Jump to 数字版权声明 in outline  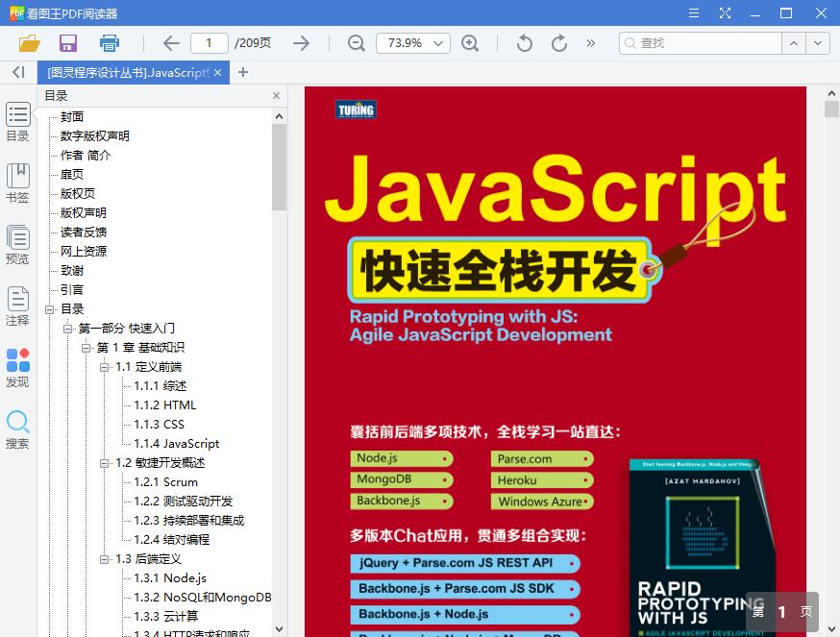pos(95,136)
